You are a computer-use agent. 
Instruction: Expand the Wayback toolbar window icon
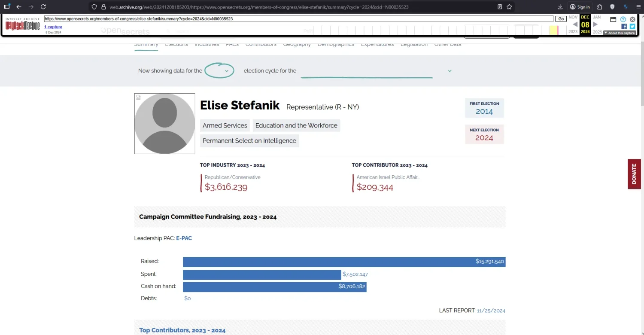click(613, 19)
